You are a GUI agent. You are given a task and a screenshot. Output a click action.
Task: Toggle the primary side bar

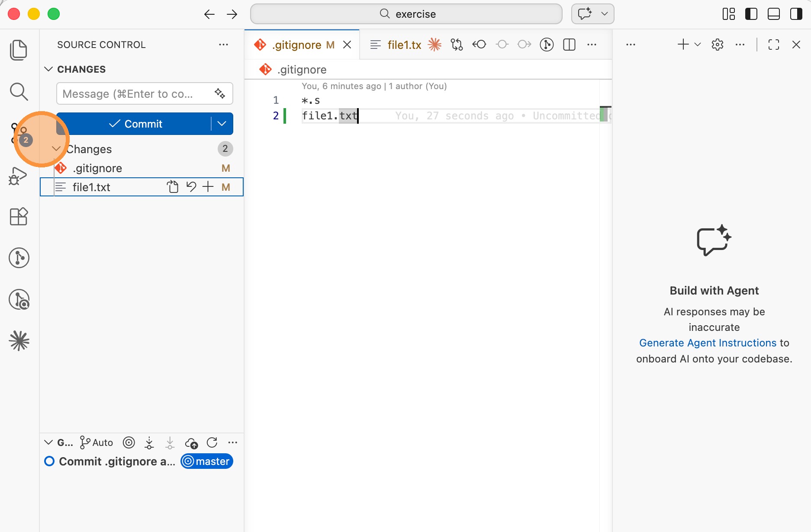[x=751, y=14]
